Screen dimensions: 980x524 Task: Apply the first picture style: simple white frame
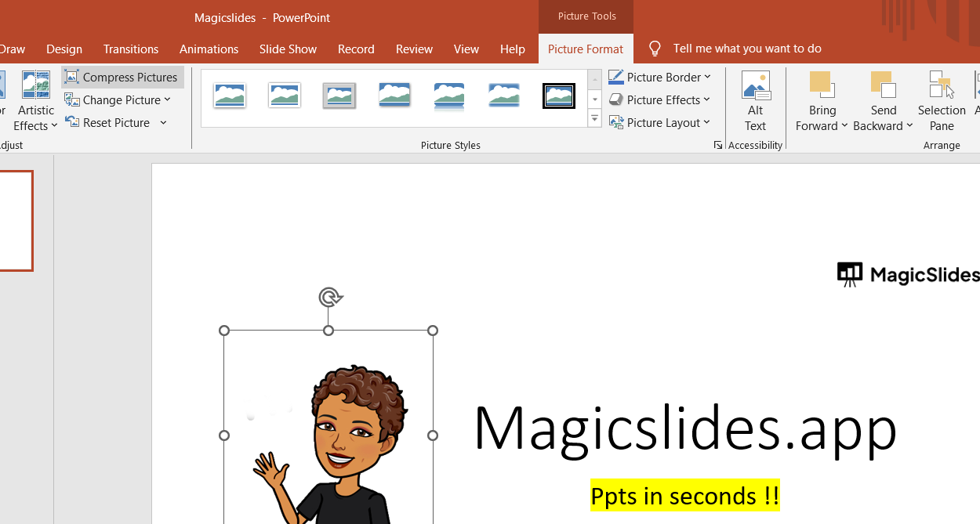pos(230,96)
